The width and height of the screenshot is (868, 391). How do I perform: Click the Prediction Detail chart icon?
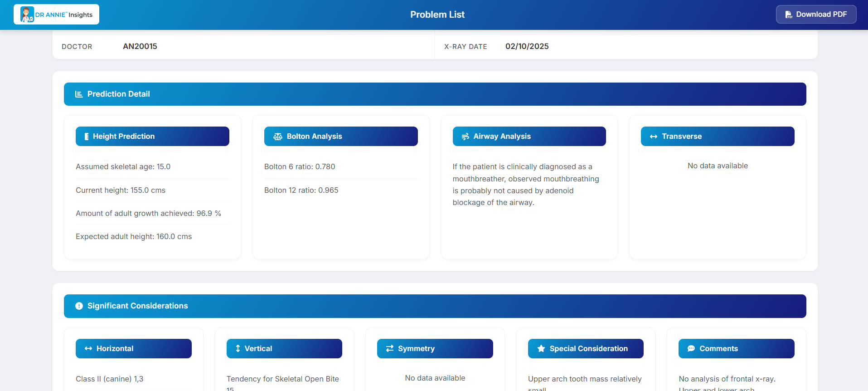click(x=79, y=94)
